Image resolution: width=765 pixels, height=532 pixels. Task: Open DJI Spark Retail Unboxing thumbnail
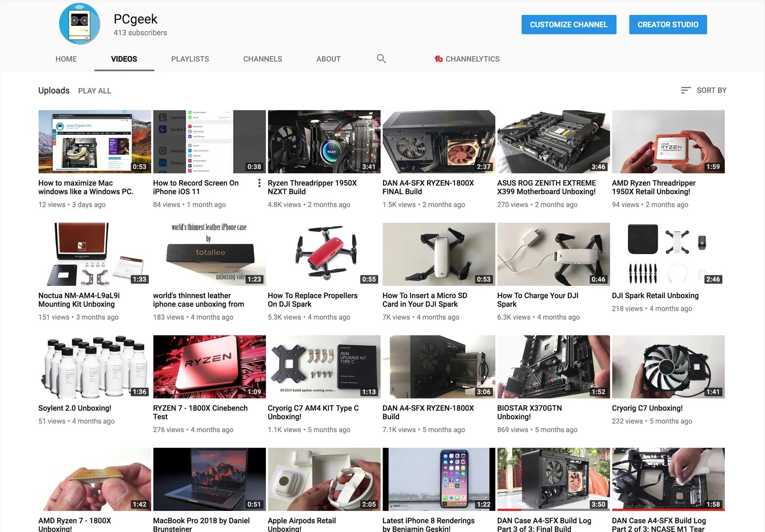(x=668, y=254)
